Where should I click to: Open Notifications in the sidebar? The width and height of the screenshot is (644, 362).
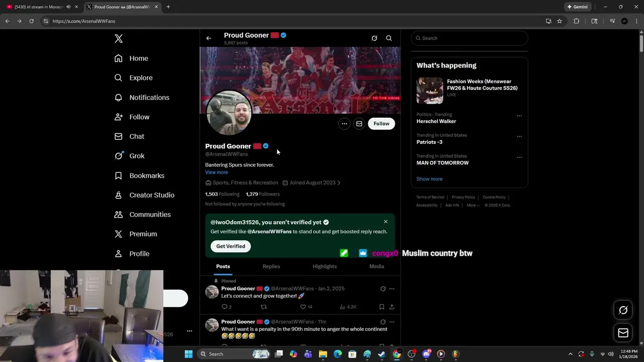[142, 98]
